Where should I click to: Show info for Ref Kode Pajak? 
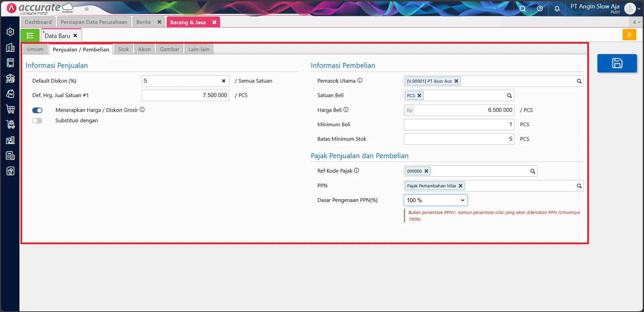pos(356,171)
